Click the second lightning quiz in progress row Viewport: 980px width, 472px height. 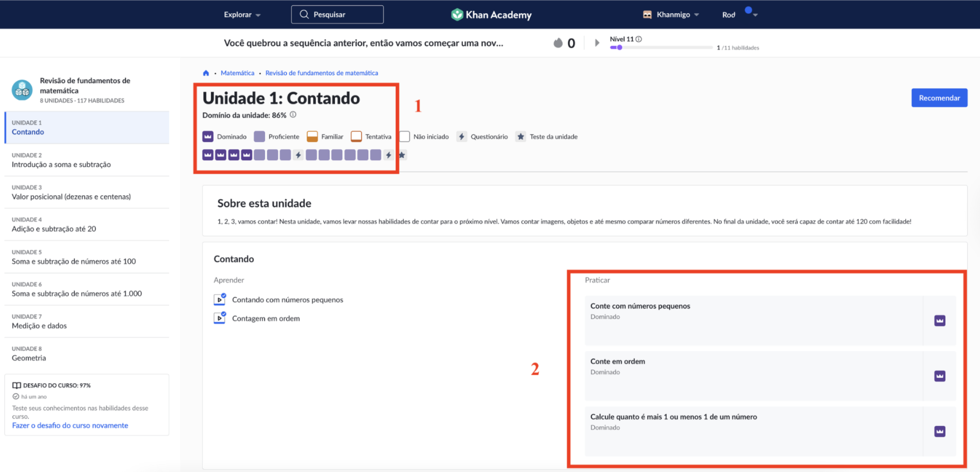click(x=389, y=155)
